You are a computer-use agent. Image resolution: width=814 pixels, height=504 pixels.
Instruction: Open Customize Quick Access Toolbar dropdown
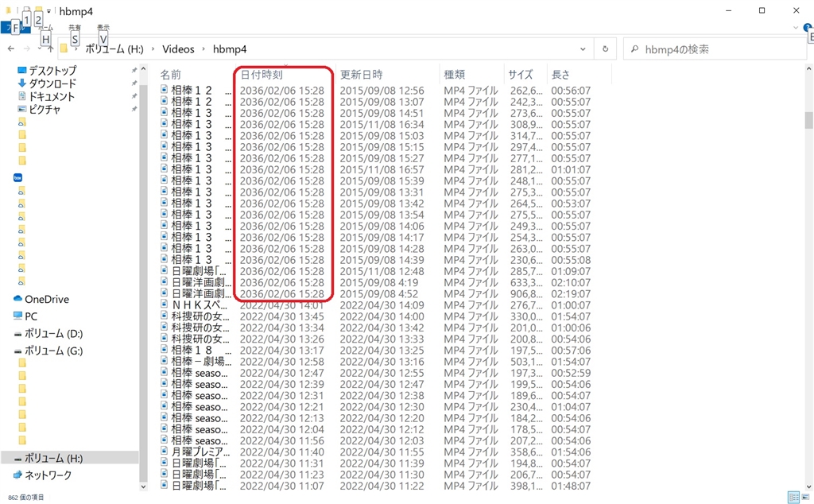(48, 10)
